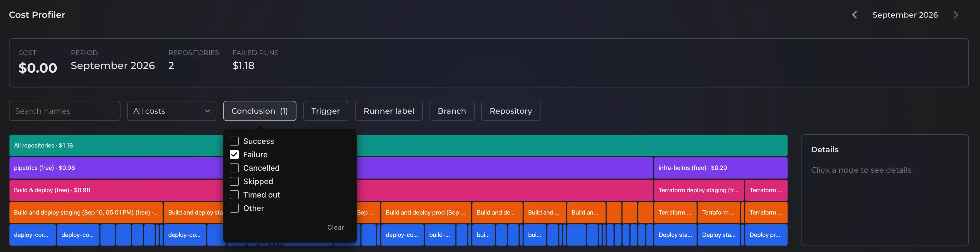The width and height of the screenshot is (980, 252).
Task: Click the Details panel heading
Action: tap(824, 149)
